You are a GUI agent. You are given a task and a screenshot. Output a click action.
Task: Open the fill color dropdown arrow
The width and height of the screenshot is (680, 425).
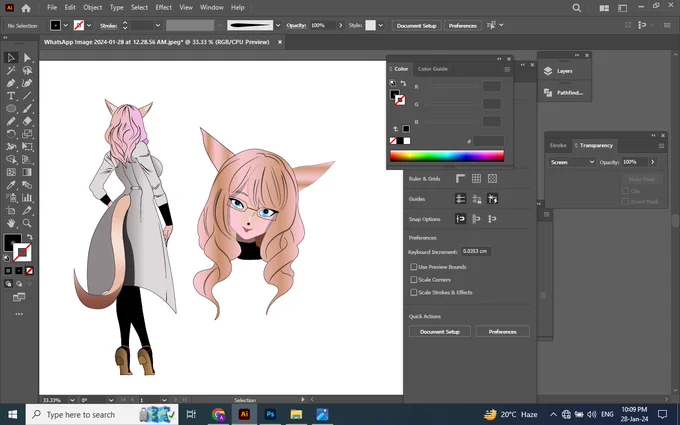click(65, 26)
